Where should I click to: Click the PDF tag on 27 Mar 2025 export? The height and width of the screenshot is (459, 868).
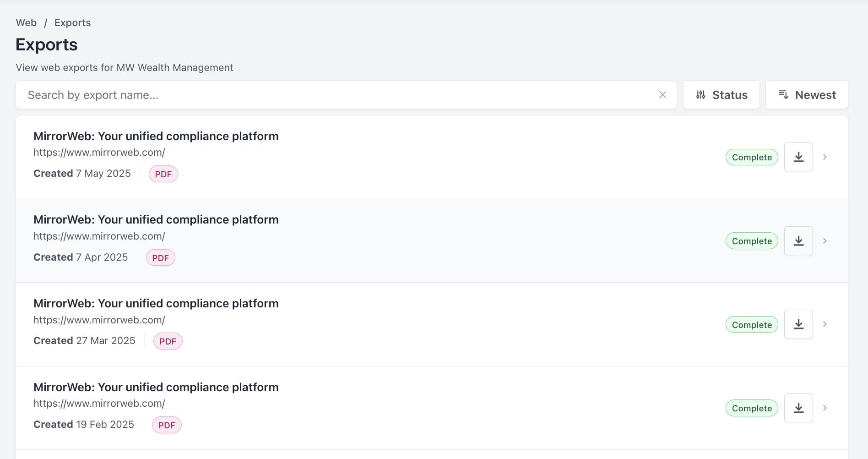pos(168,341)
